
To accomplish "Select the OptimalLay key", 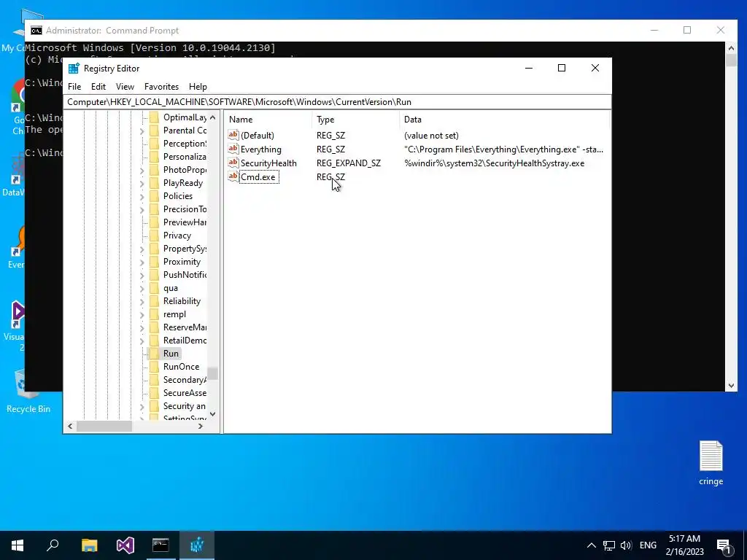I will (x=185, y=117).
